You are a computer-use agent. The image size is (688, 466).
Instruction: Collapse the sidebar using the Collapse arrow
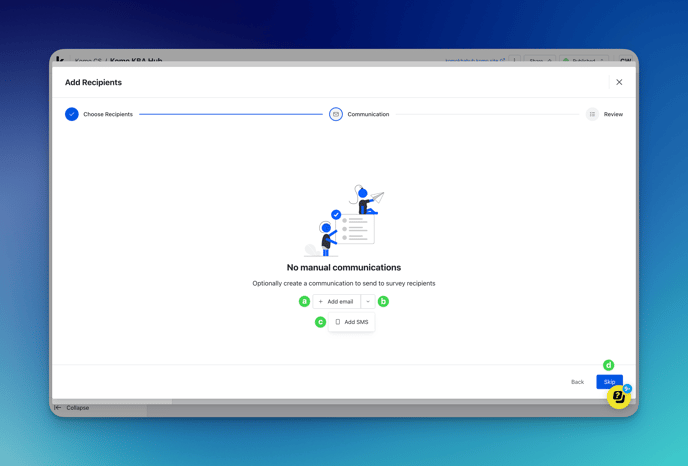(x=58, y=408)
